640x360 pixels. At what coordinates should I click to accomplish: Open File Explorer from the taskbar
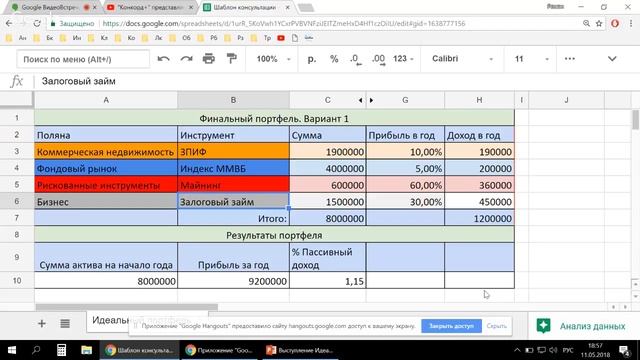86,350
